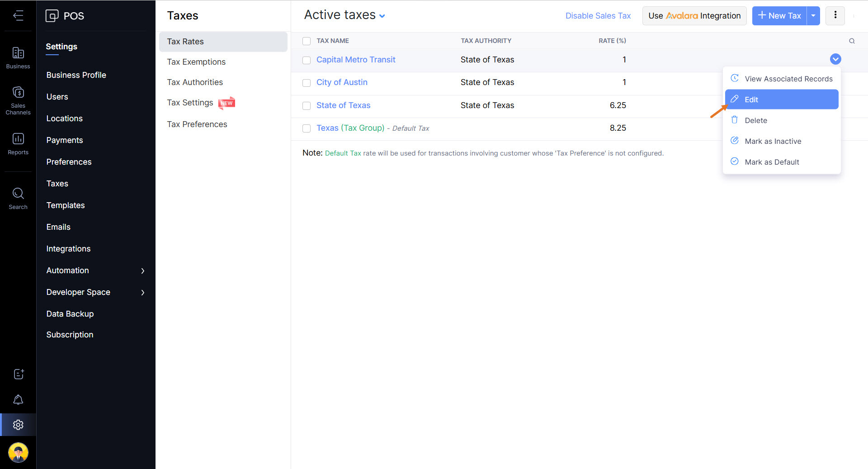Collapse the sidebar with the back-arrow icon
868x469 pixels.
18,16
